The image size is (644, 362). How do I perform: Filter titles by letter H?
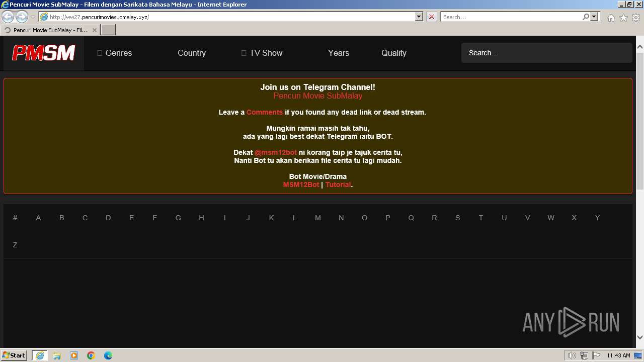(201, 218)
